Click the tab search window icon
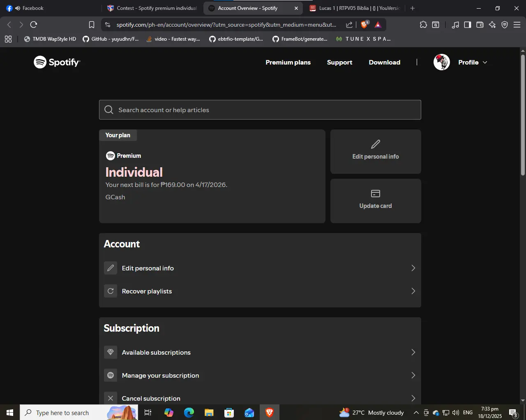Screen dimensions: 526x420 (x=436, y=25)
